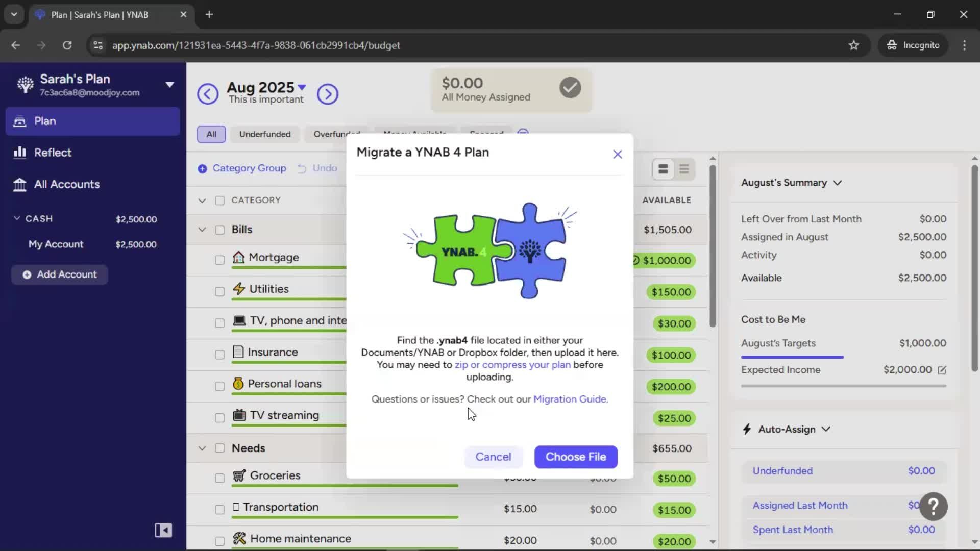Click the Mortgage house icon
Image resolution: width=980 pixels, height=551 pixels.
pyautogui.click(x=238, y=257)
